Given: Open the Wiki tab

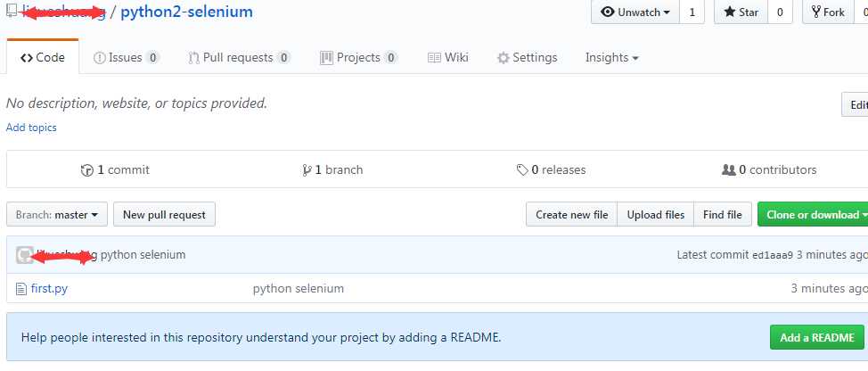Looking at the screenshot, I should pyautogui.click(x=448, y=58).
